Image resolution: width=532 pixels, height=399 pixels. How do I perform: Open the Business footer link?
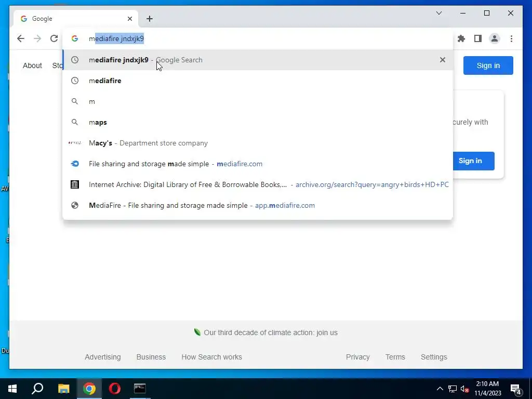(x=151, y=357)
